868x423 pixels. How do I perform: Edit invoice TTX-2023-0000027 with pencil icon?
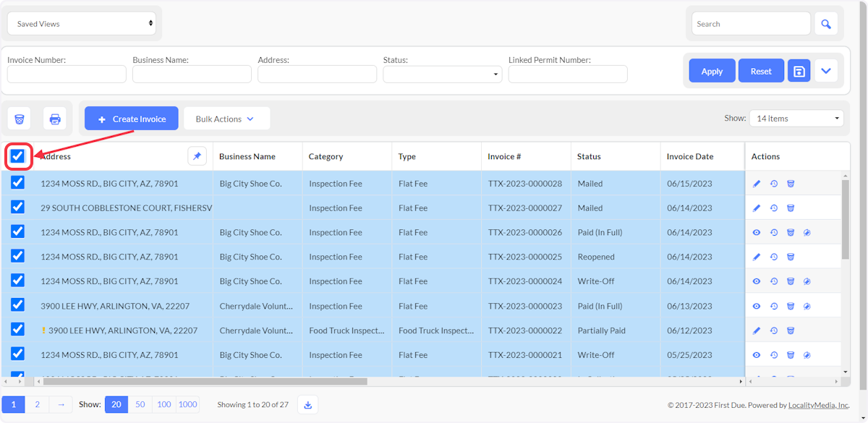point(757,208)
